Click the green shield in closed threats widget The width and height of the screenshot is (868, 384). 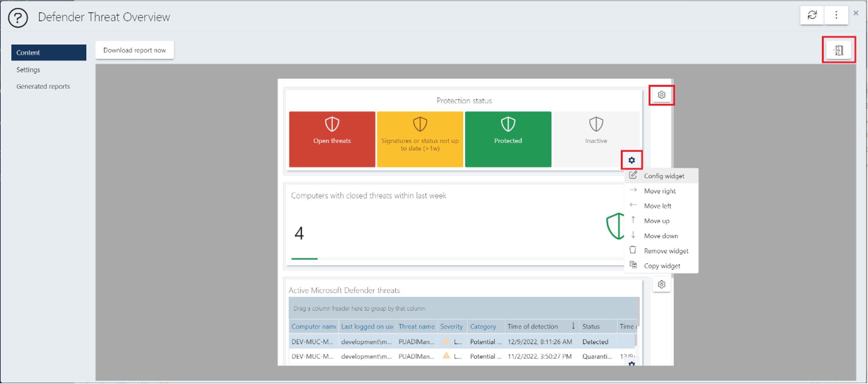click(615, 226)
